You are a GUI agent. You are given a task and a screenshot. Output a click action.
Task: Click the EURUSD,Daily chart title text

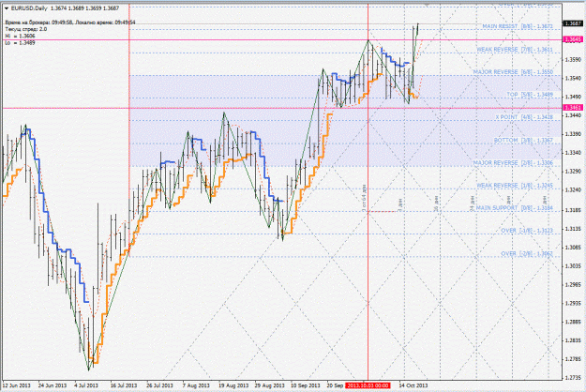29,8
